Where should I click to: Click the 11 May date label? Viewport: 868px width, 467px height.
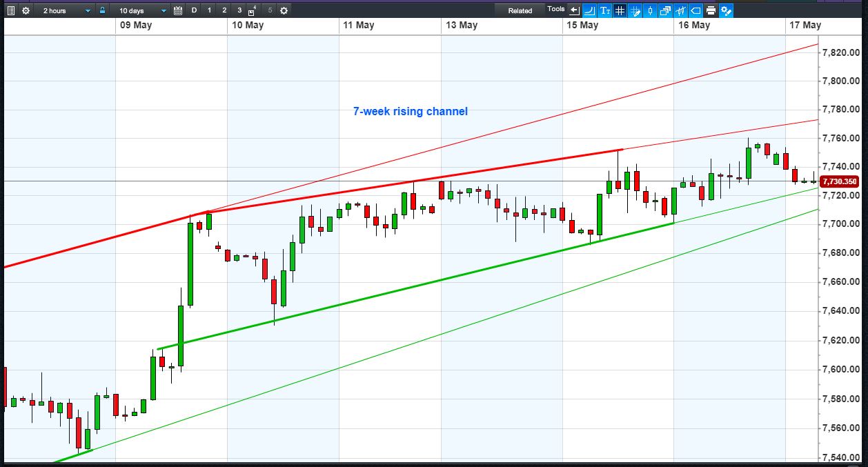point(358,25)
